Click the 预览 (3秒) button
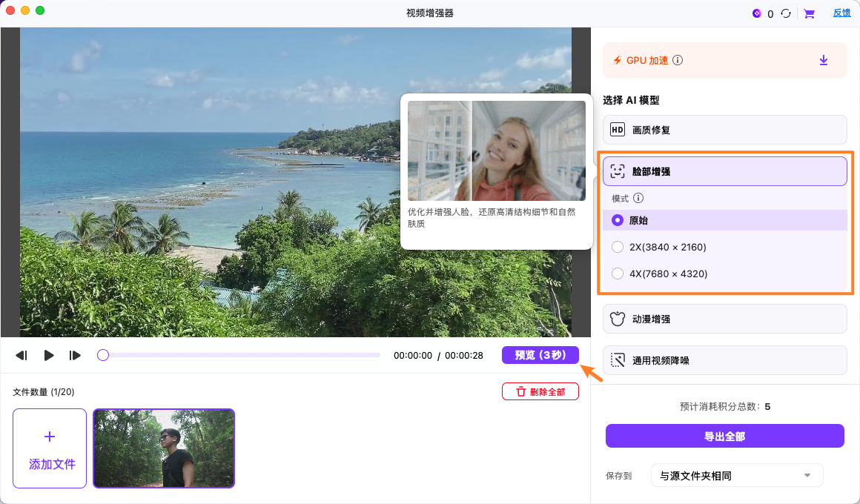The image size is (860, 504). (x=540, y=355)
